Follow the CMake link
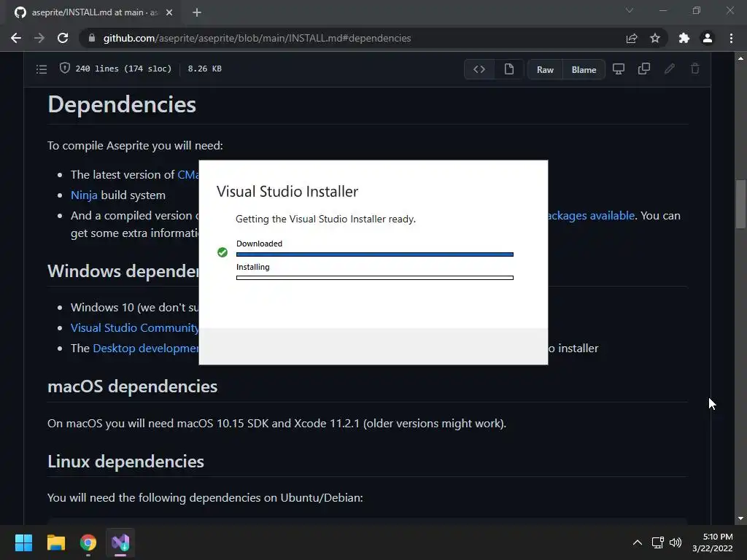747x560 pixels. coord(188,175)
